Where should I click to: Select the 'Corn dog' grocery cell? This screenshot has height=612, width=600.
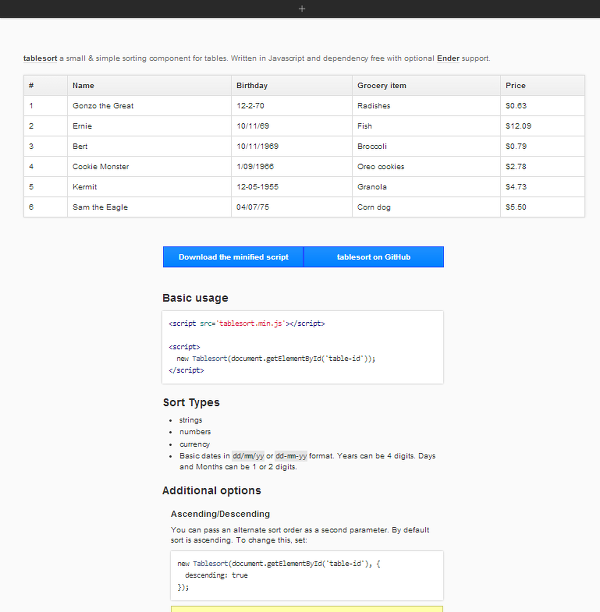427,207
